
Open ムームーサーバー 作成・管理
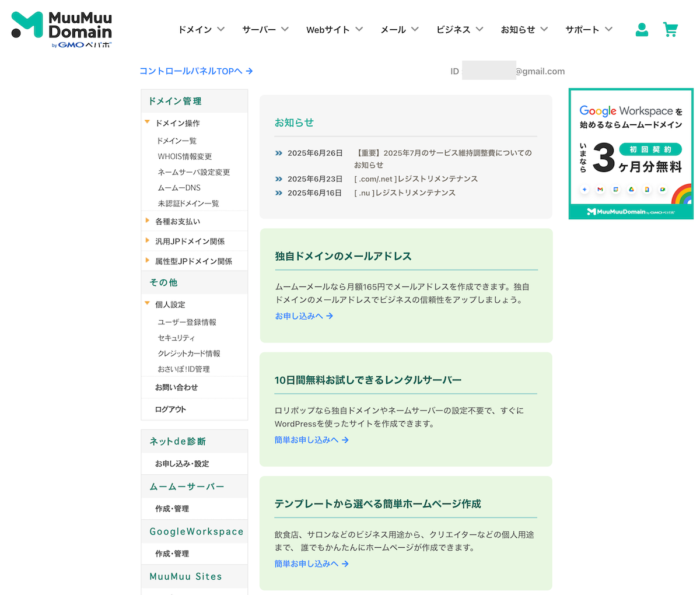172,509
